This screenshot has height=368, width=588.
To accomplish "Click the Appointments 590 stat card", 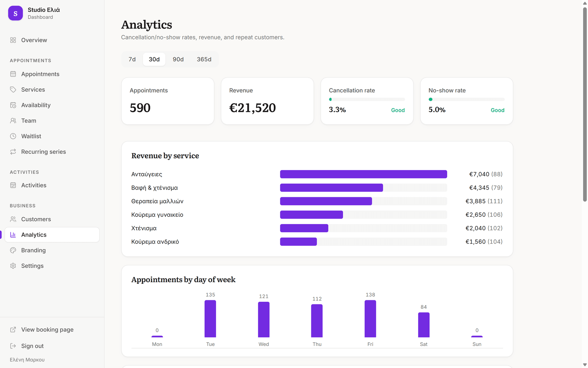I will [x=168, y=101].
